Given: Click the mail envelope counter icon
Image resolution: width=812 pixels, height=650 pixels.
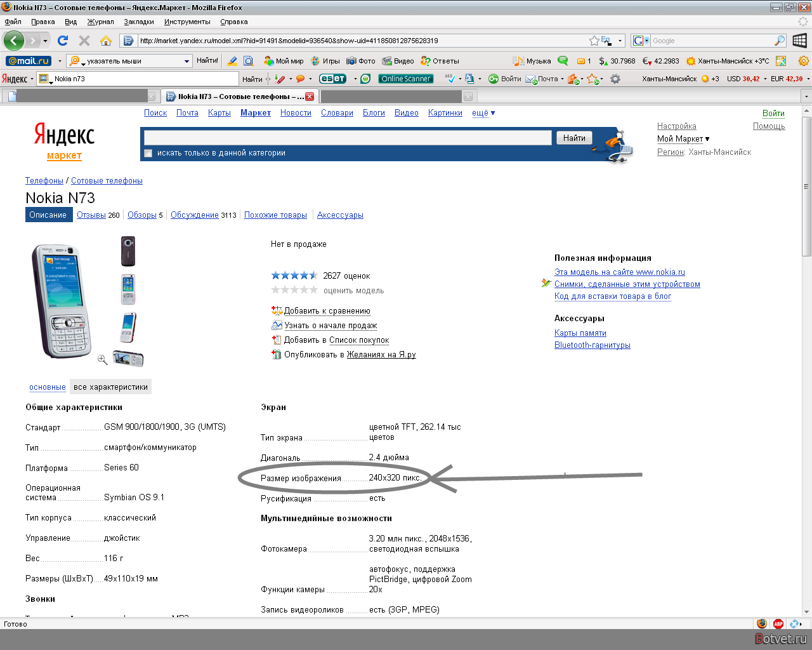Looking at the screenshot, I should click(584, 61).
